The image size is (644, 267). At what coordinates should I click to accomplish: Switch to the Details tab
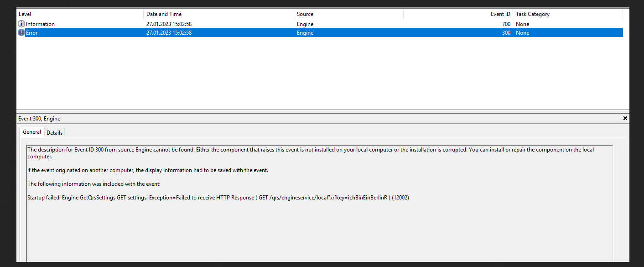(54, 132)
